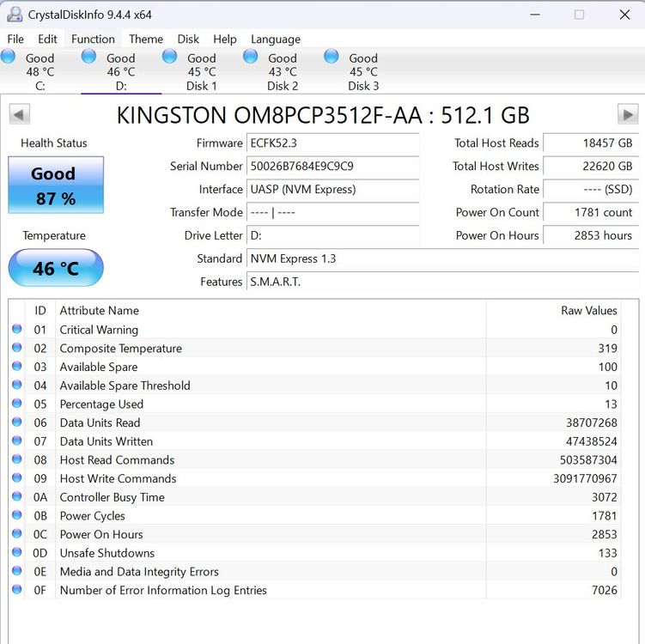Click status dot of Data Units Read row
Viewport: 645px width, 644px height.
click(17, 422)
